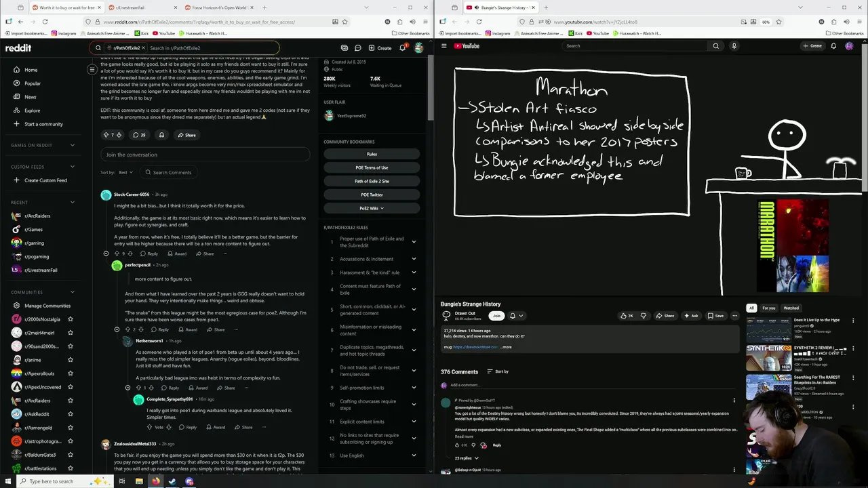
Task: Open the Reddit advertise icon in header
Action: tap(344, 48)
